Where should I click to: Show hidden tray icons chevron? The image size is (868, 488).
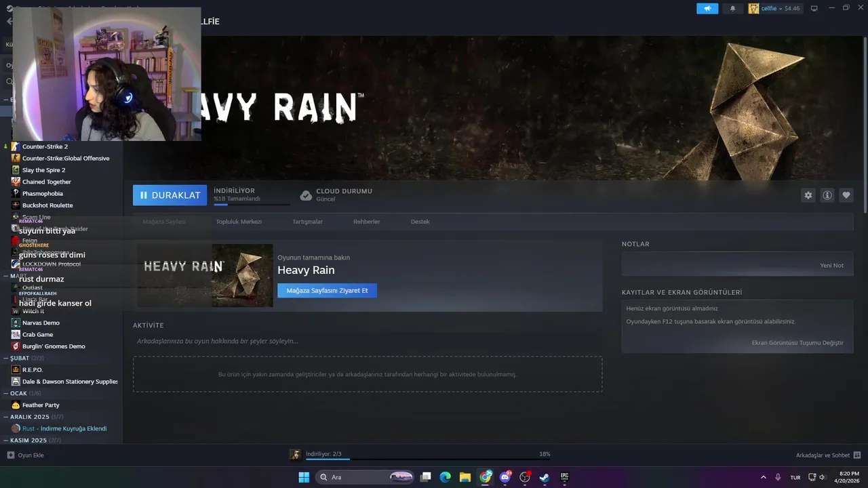[x=763, y=477]
